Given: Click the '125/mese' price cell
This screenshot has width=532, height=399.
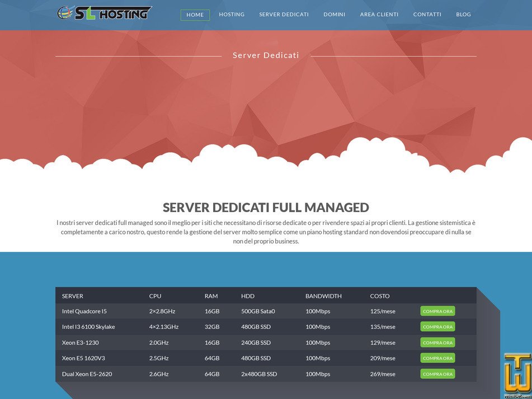Looking at the screenshot, I should coord(383,311).
